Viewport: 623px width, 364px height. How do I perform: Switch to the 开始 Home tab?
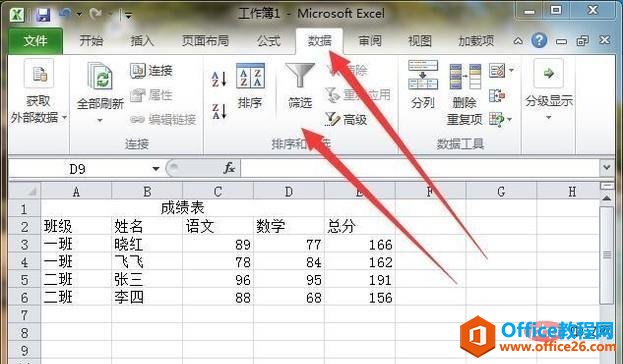pyautogui.click(x=91, y=41)
